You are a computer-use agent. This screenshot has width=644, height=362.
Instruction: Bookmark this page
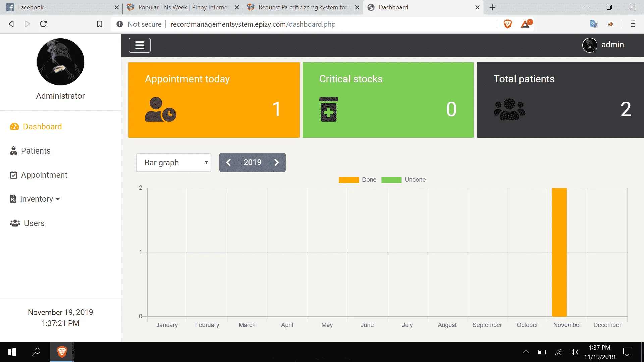coord(100,24)
